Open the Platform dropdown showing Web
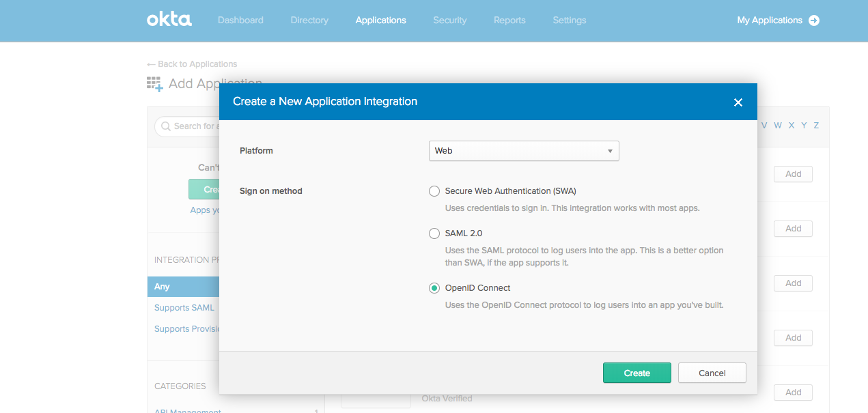 pyautogui.click(x=523, y=151)
